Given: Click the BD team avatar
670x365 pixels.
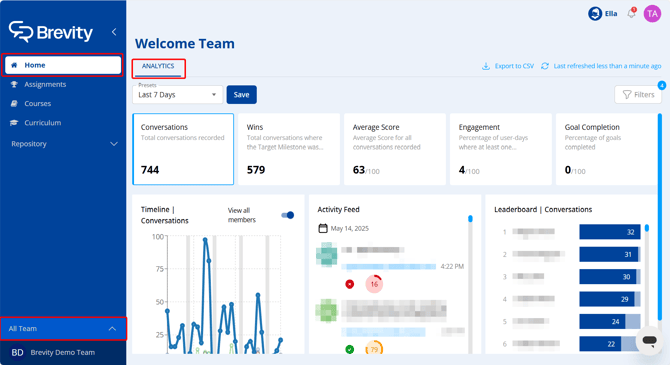Looking at the screenshot, I should (17, 353).
